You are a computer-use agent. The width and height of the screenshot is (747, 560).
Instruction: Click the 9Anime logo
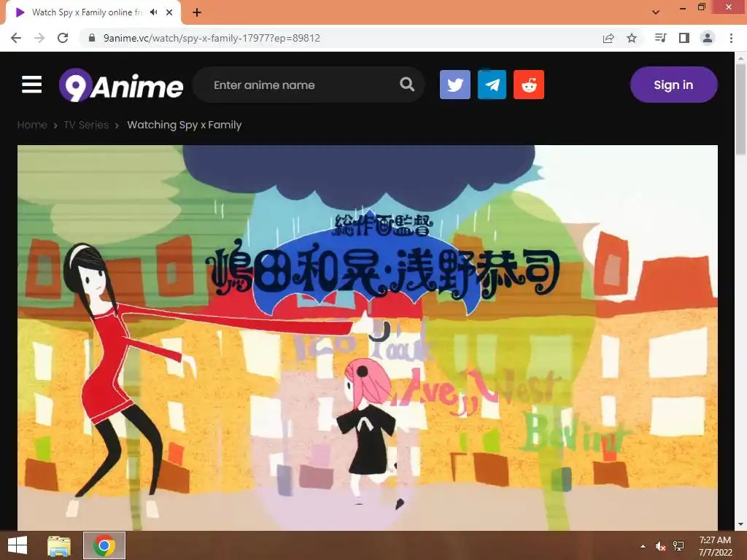tap(121, 85)
